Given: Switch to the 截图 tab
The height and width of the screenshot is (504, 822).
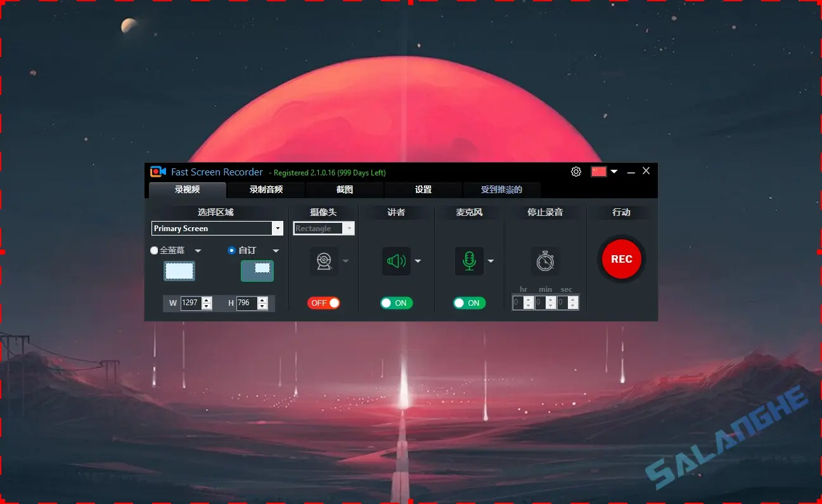Looking at the screenshot, I should pyautogui.click(x=344, y=189).
